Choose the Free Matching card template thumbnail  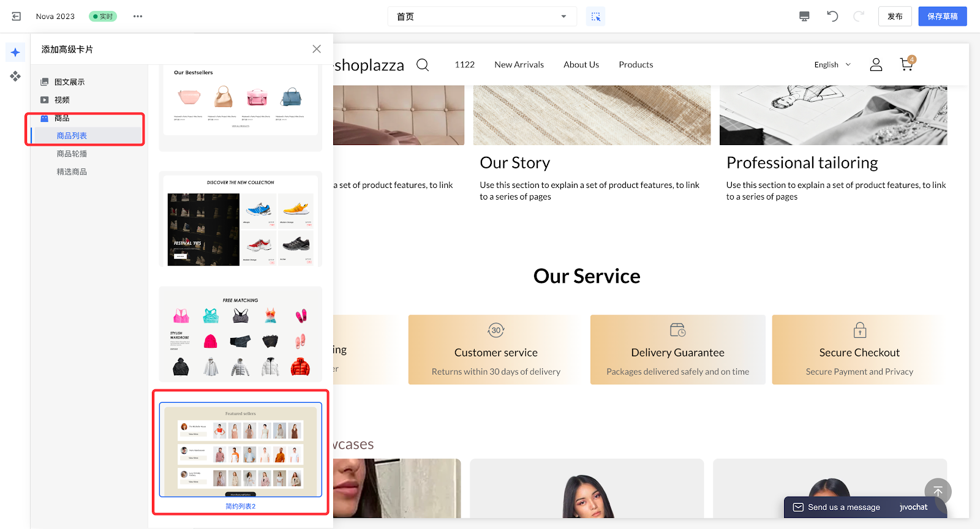(241, 334)
